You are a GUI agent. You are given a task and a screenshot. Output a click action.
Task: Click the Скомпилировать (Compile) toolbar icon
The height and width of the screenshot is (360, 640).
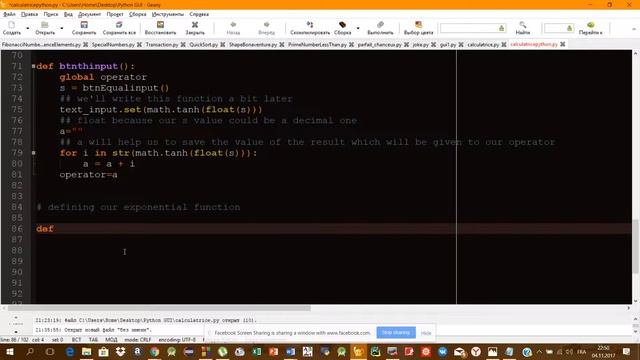(x=310, y=28)
